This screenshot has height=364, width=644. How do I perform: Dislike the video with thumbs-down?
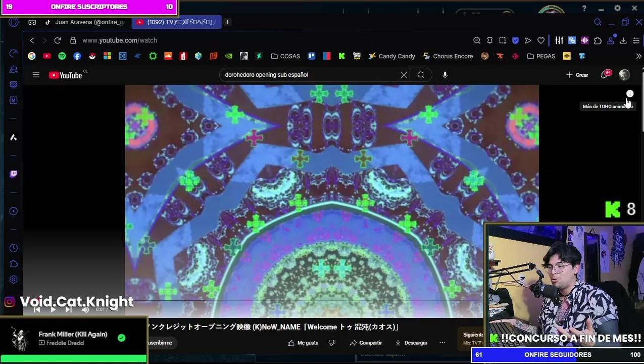point(332,343)
